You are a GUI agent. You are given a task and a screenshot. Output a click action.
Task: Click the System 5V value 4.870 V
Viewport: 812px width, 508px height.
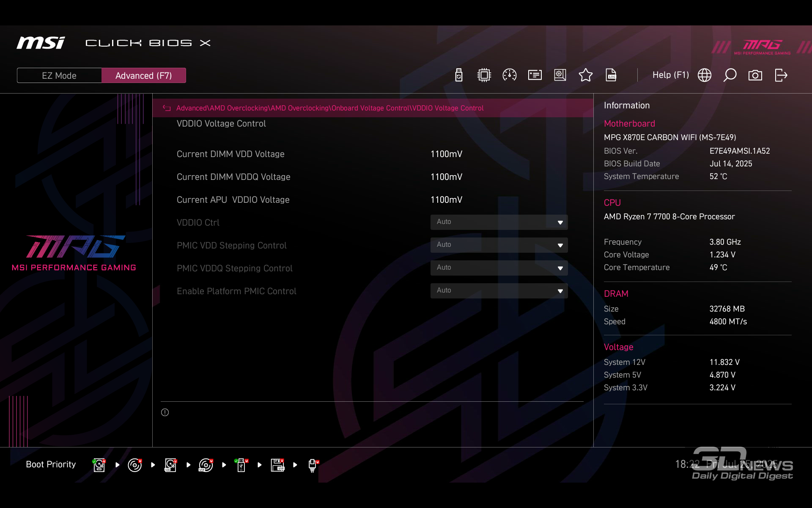point(722,375)
